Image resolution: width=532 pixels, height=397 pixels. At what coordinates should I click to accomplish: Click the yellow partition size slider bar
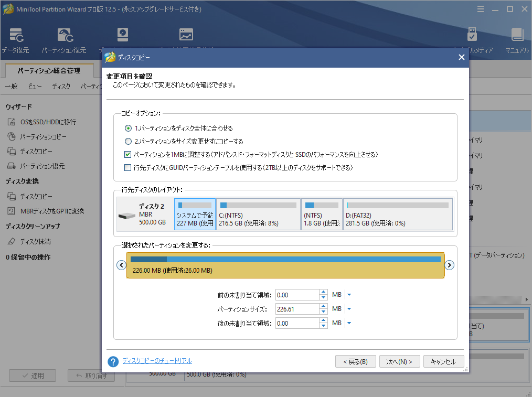tap(285, 265)
